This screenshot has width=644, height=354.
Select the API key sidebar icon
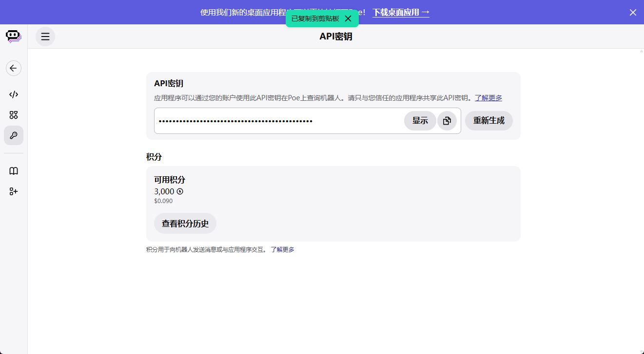(x=14, y=135)
